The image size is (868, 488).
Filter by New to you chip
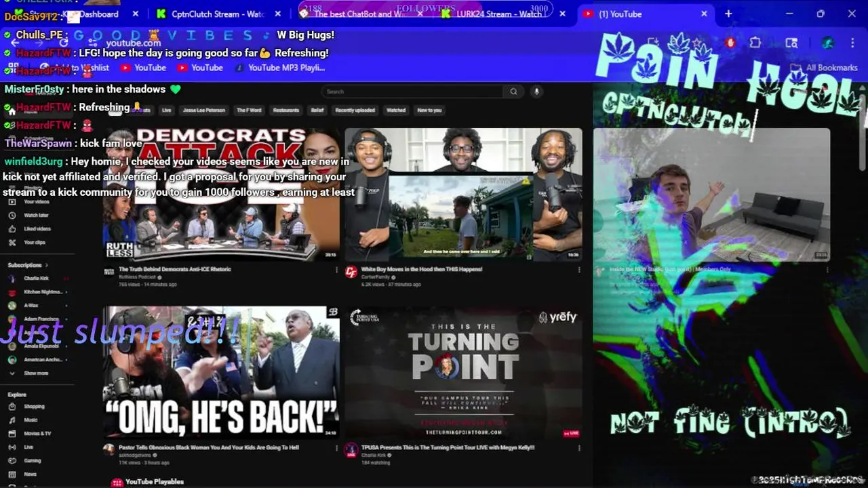tap(429, 110)
